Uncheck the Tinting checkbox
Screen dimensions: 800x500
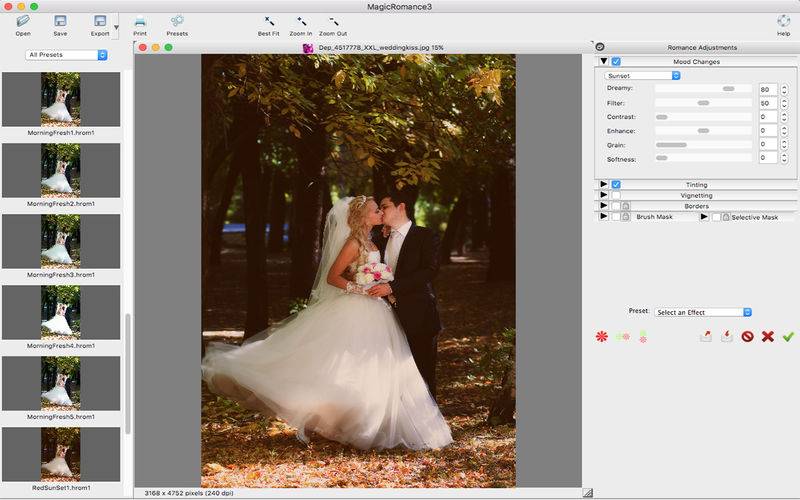[617, 185]
